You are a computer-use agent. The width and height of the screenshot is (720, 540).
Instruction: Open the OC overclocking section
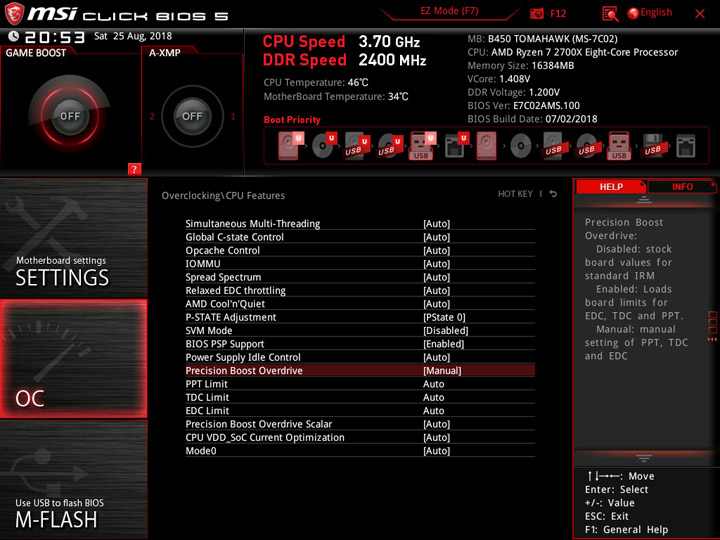coord(73,359)
